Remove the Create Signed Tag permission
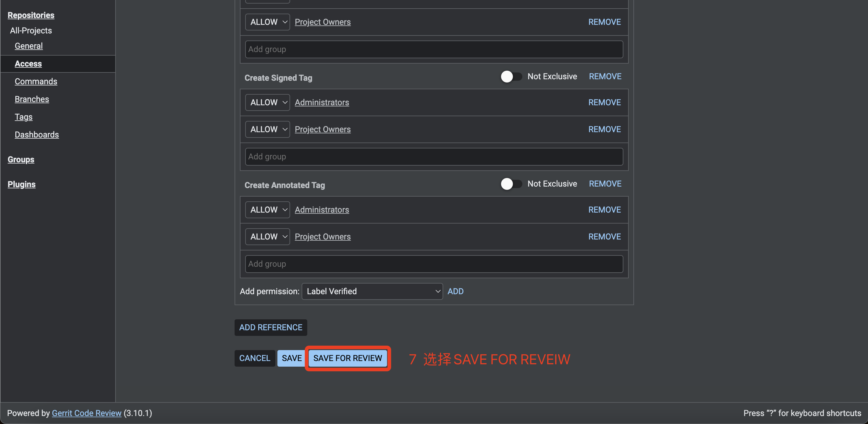Image resolution: width=868 pixels, height=424 pixels. 605,77
